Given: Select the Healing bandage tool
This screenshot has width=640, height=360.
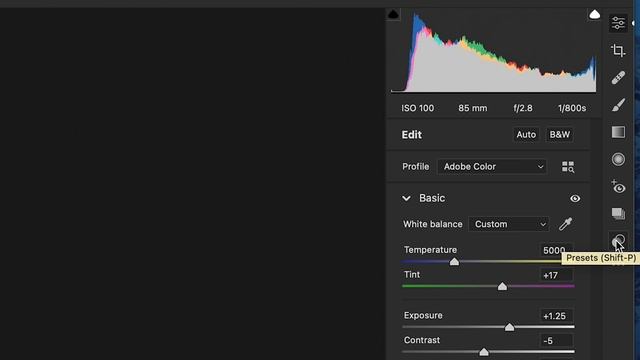Looking at the screenshot, I should click(x=618, y=78).
